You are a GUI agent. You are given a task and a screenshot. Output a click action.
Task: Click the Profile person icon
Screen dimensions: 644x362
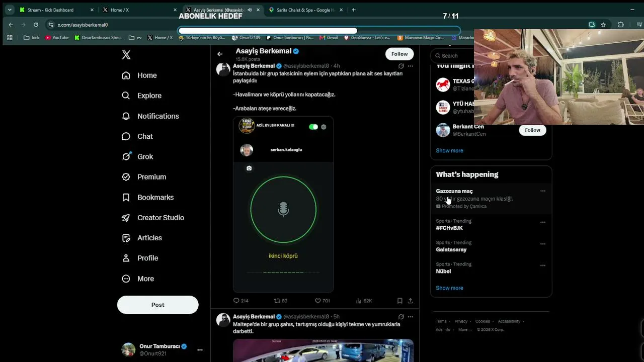click(126, 258)
